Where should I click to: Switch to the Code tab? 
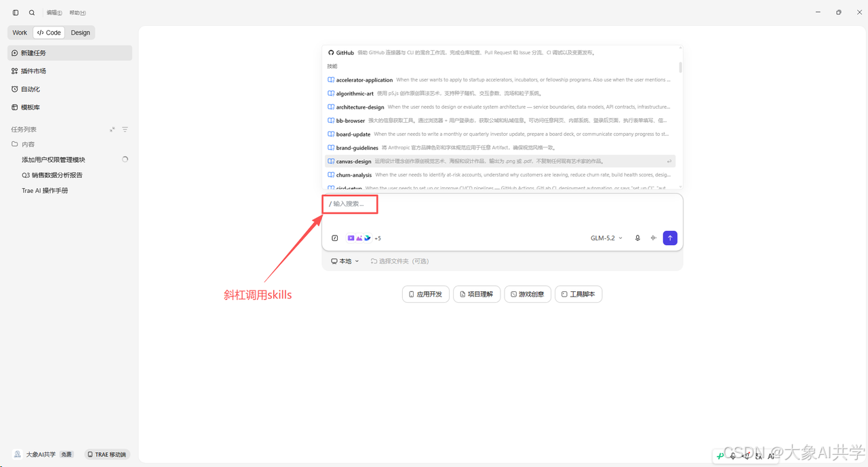(49, 33)
